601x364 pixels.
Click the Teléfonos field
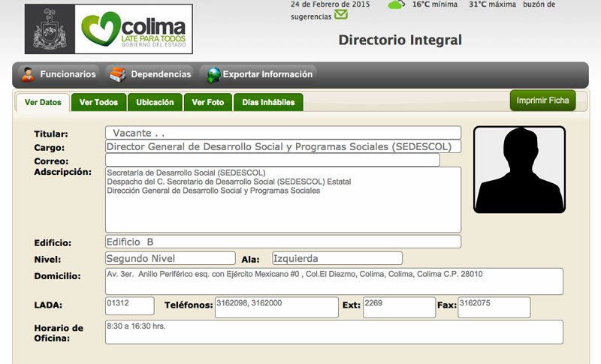pyautogui.click(x=276, y=308)
